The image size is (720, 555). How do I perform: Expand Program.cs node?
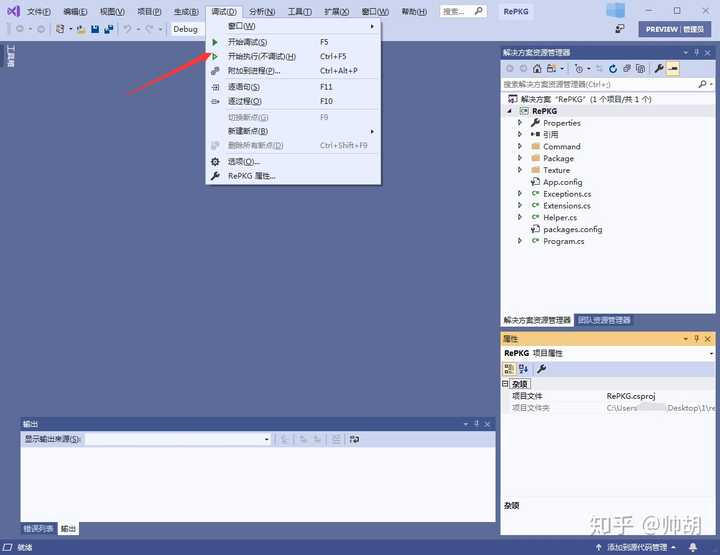[x=520, y=241]
